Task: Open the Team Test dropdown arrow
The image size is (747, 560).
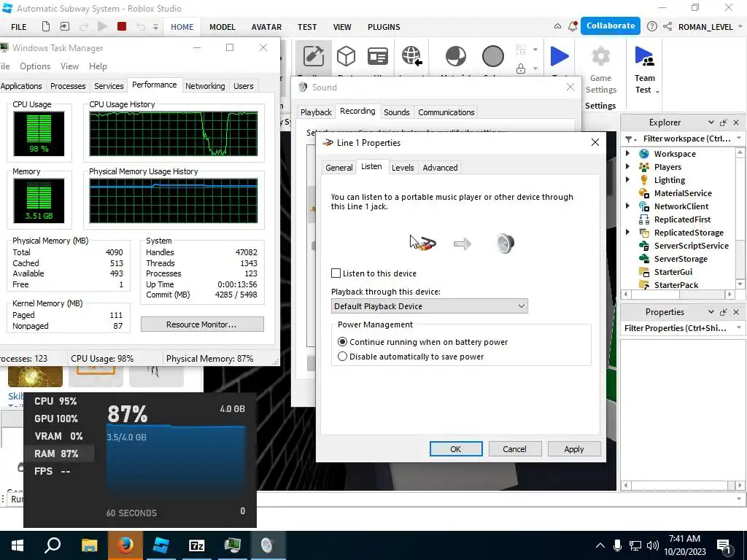Action: (x=657, y=91)
